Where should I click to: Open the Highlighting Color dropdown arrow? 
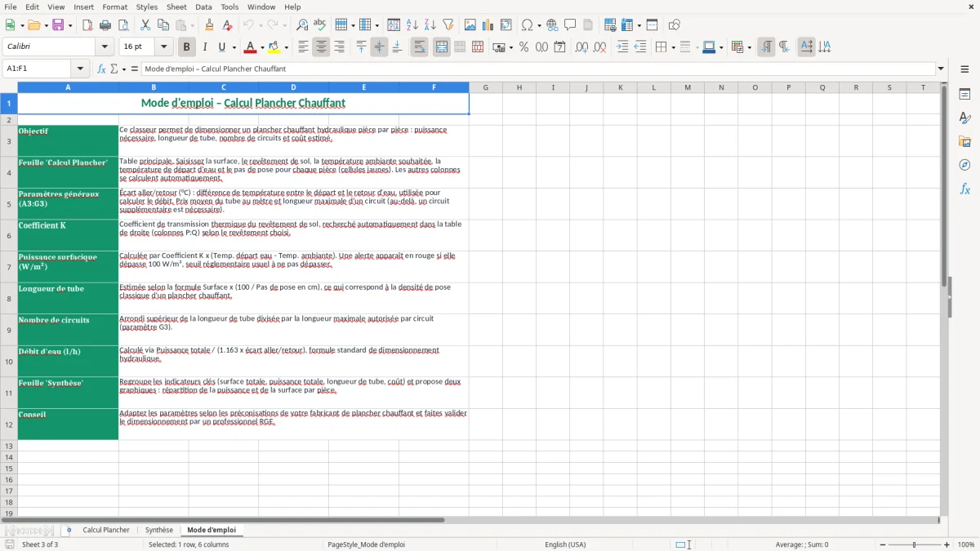click(x=286, y=47)
